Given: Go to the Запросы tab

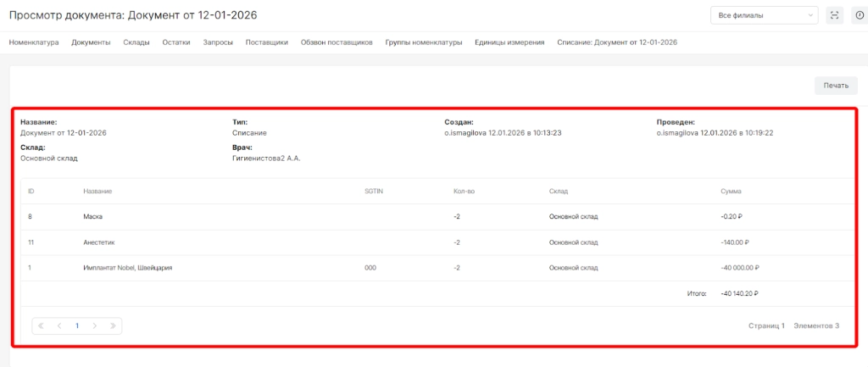Looking at the screenshot, I should pyautogui.click(x=218, y=42).
